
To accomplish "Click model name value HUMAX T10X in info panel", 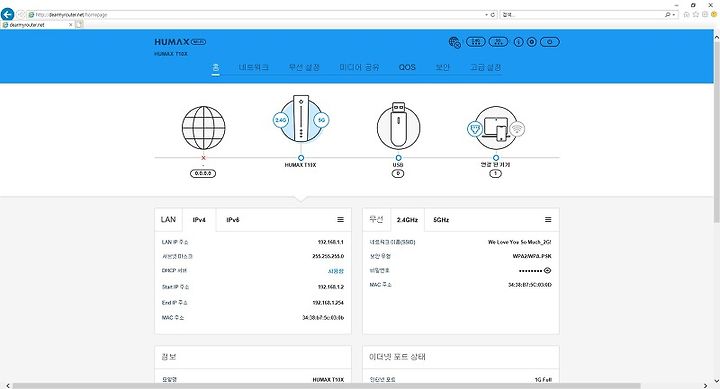I will [328, 380].
